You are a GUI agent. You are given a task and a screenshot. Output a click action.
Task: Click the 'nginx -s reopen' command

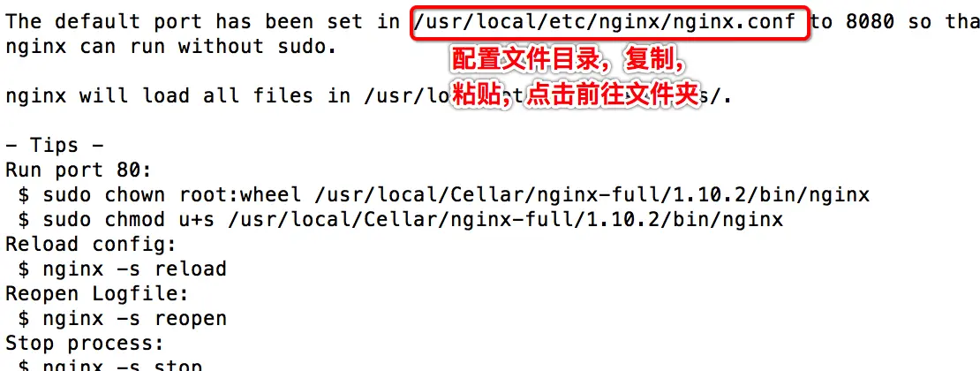[134, 319]
